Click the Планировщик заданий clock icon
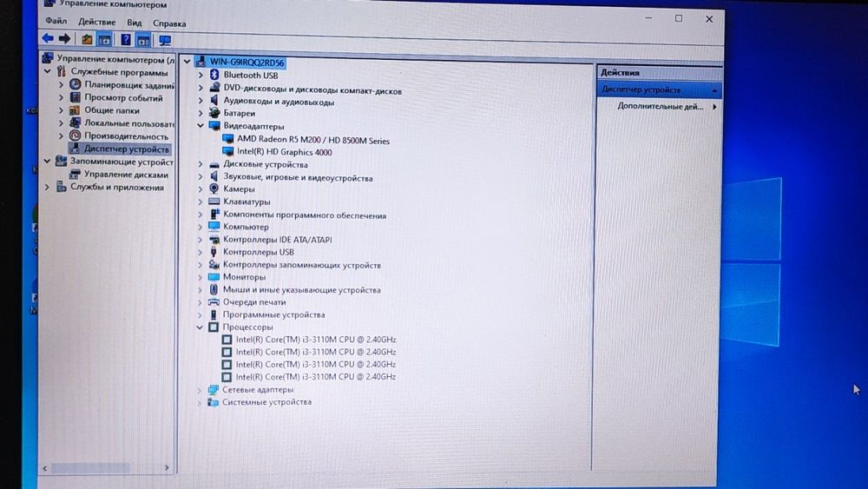The height and width of the screenshot is (489, 868). [76, 85]
